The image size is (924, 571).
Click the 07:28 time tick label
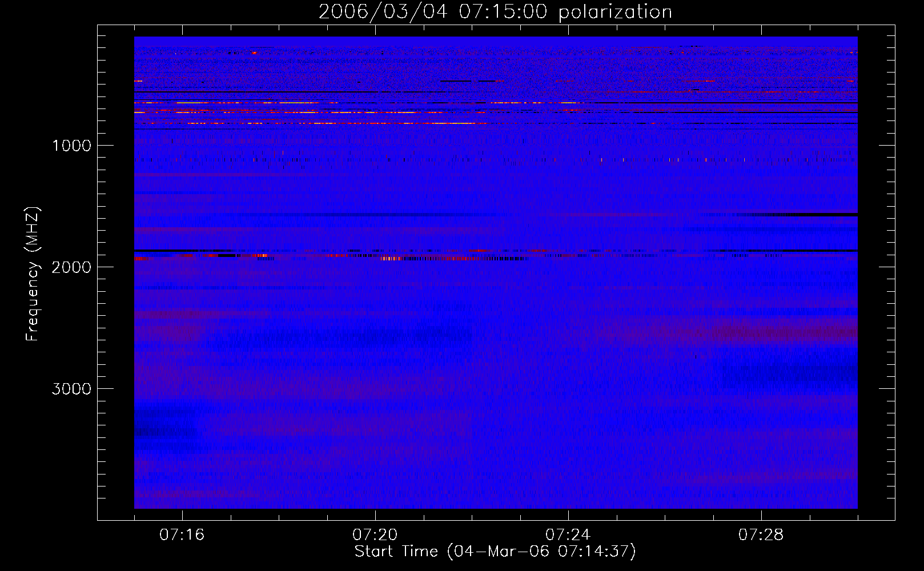pyautogui.click(x=761, y=535)
